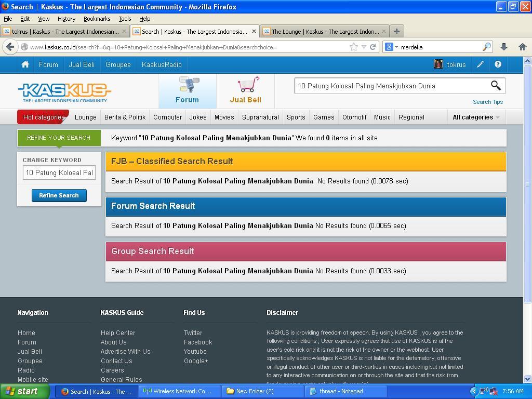Bookmark this page with the star icon
The width and height of the screenshot is (532, 399).
(x=353, y=47)
